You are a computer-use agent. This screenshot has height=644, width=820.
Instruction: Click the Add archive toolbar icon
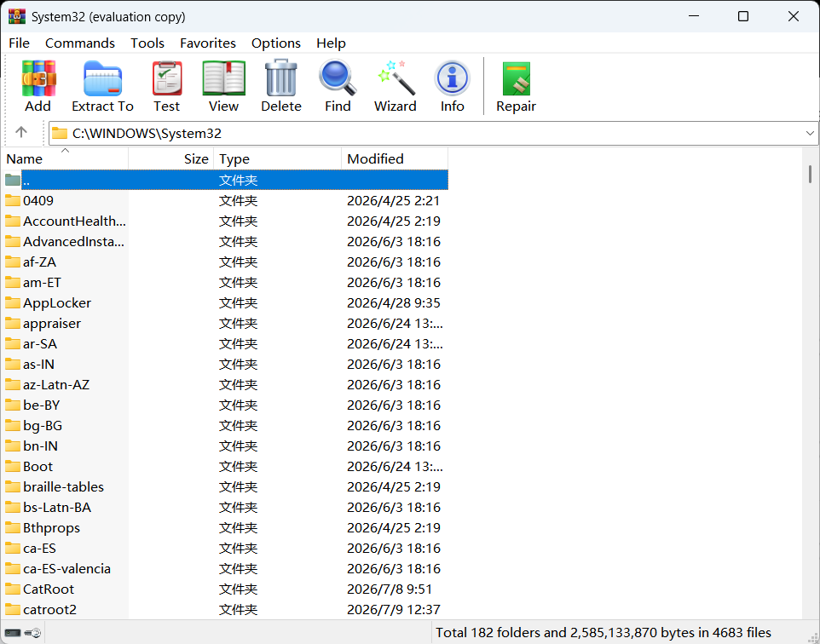tap(38, 78)
